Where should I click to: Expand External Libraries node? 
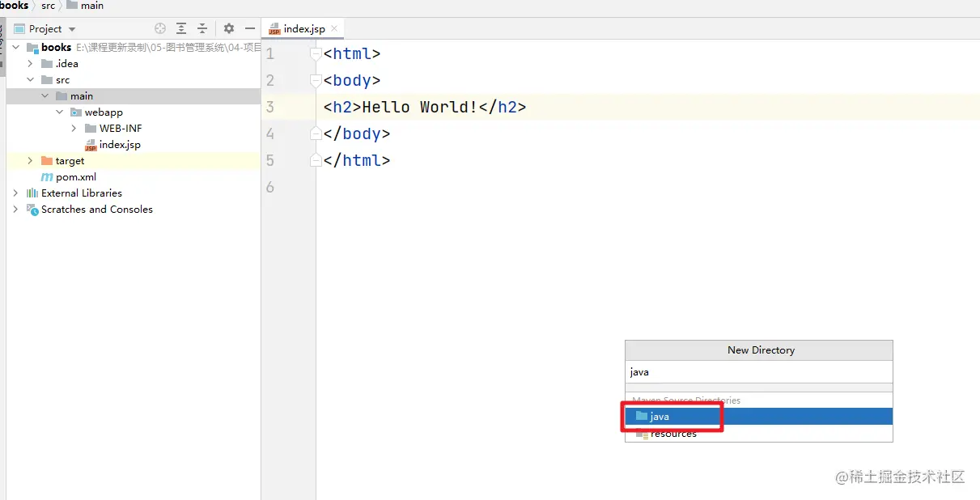pos(16,193)
